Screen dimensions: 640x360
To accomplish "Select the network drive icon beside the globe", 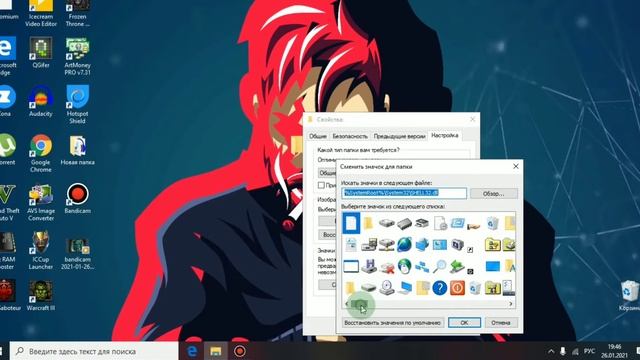I will (387, 244).
